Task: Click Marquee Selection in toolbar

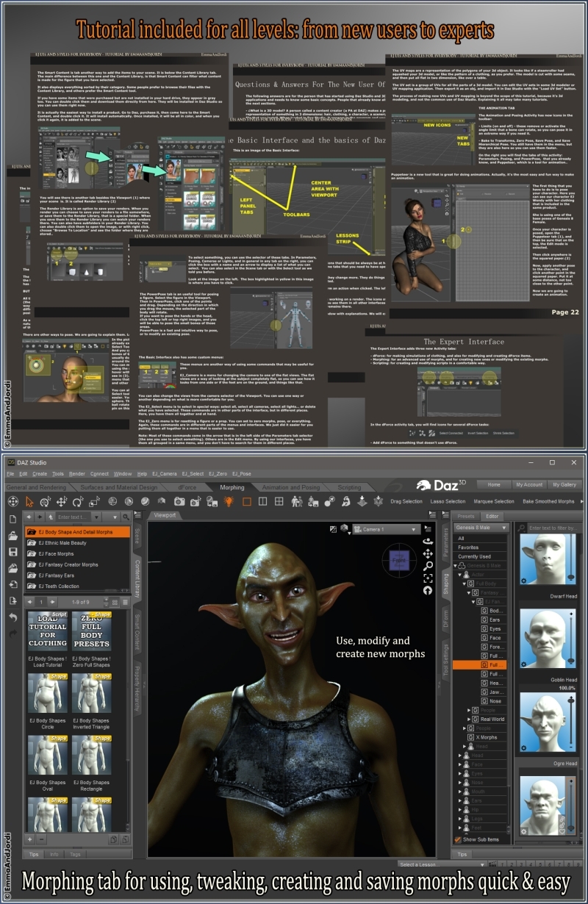Action: click(494, 501)
